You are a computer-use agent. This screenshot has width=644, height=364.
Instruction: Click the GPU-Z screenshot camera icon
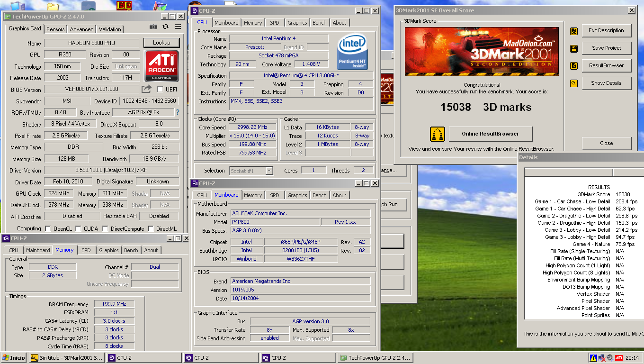point(153,27)
